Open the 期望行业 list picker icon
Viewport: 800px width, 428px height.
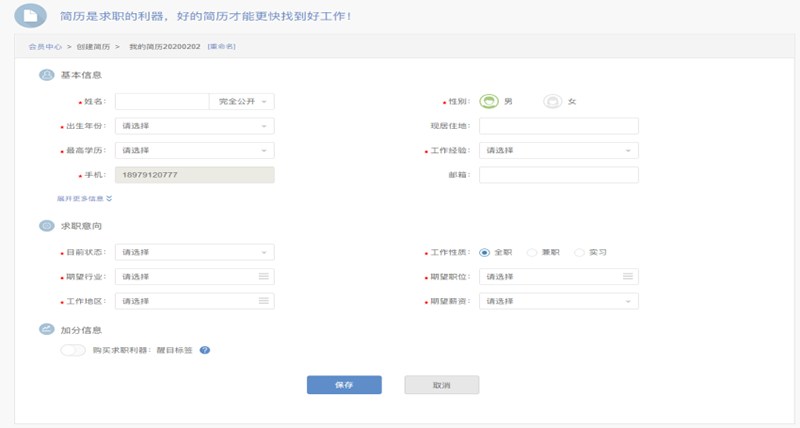263,276
